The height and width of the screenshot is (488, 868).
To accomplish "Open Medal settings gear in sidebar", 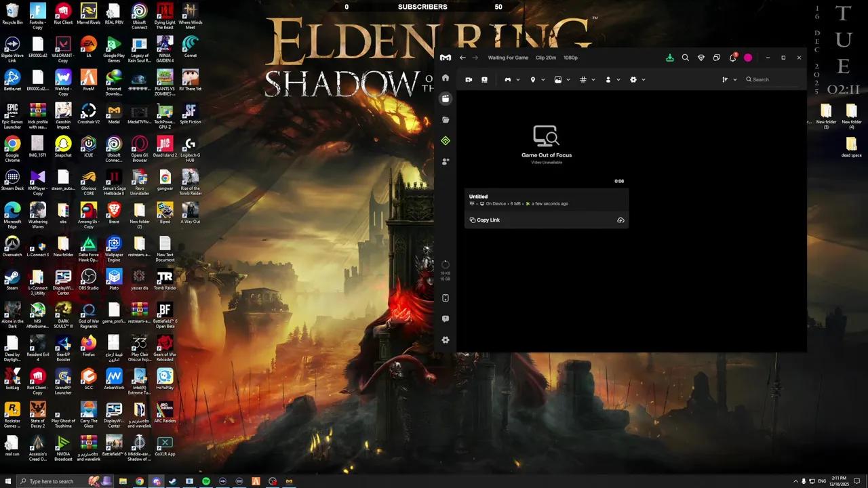I will pos(446,340).
